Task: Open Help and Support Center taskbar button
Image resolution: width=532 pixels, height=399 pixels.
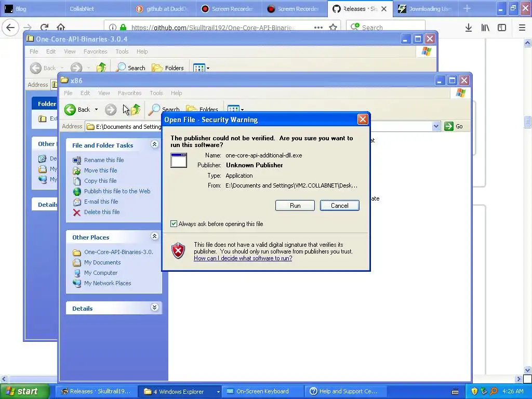Action: coord(346,392)
